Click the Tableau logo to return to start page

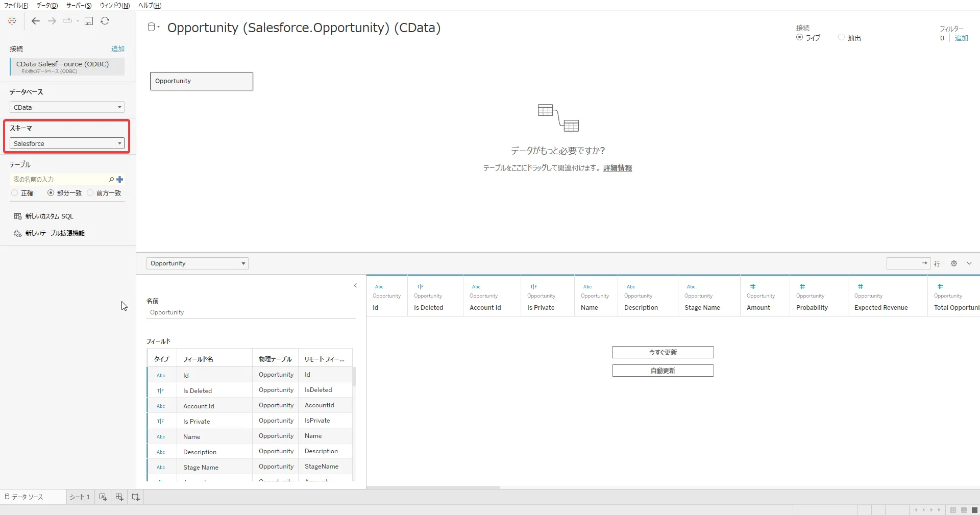tap(12, 21)
